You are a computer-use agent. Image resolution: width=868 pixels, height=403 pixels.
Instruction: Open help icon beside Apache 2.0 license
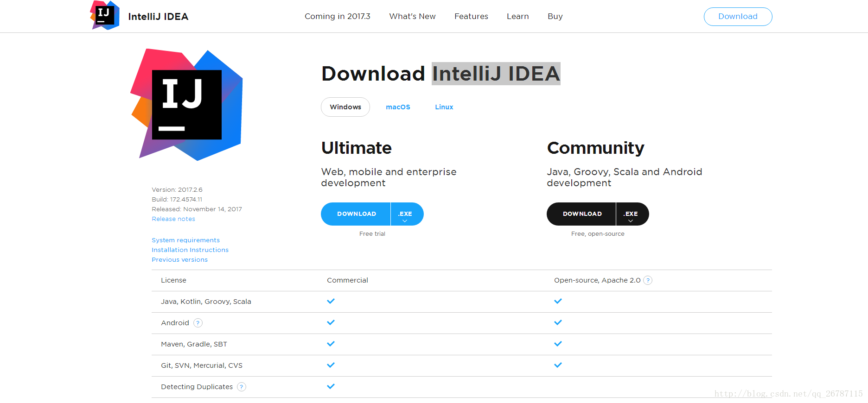click(648, 280)
